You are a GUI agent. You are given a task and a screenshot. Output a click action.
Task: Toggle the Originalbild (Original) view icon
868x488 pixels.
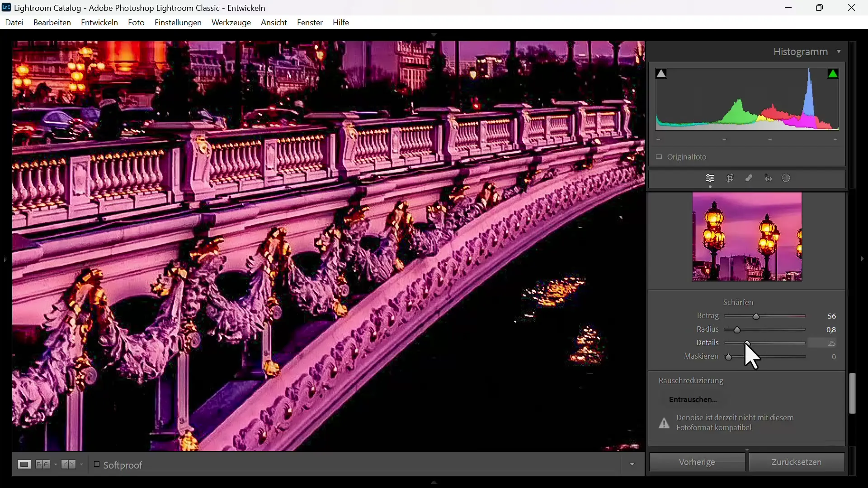coord(659,157)
